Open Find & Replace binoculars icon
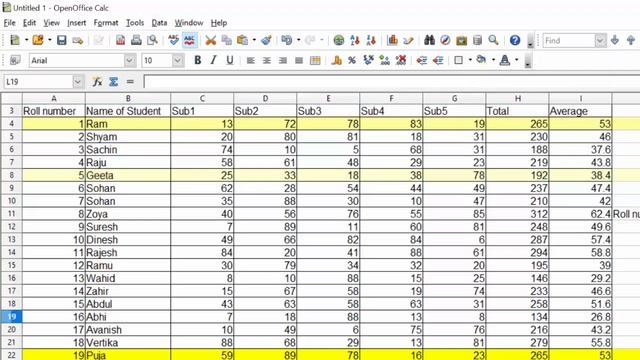 [429, 40]
